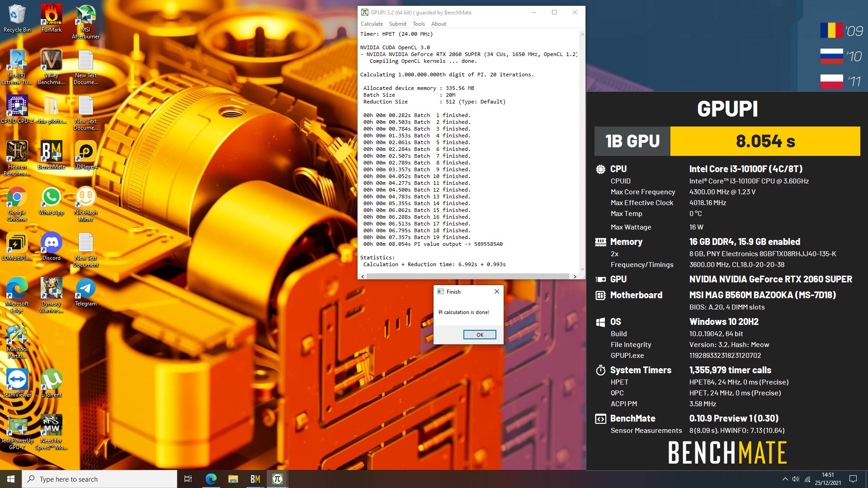This screenshot has height=488, width=868.
Task: Select Telegram desktop icon
Action: pyautogui.click(x=85, y=292)
